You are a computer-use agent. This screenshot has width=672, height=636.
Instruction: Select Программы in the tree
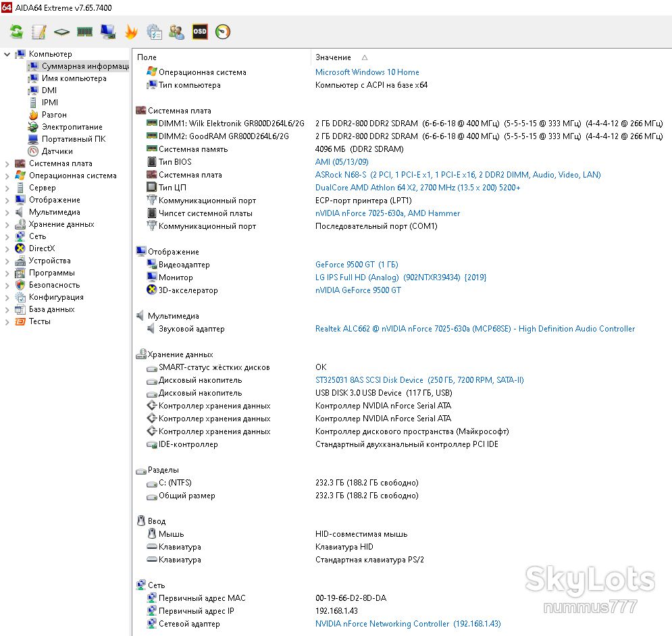51,273
